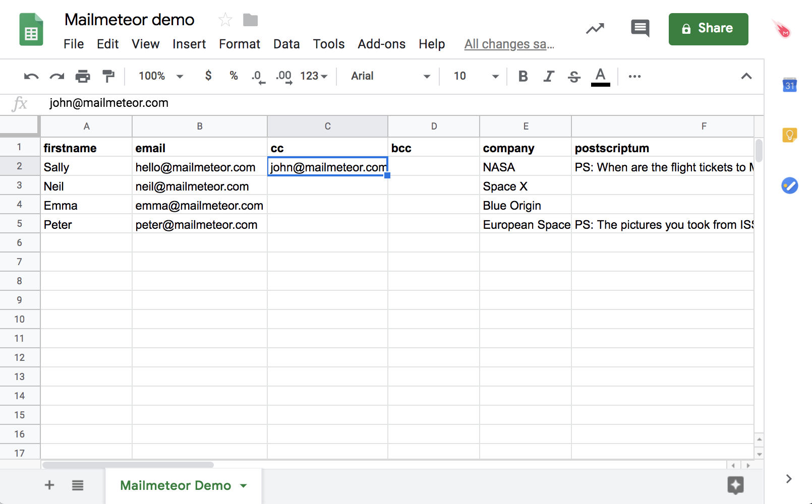Show all sheets list
The height and width of the screenshot is (504, 812).
[x=78, y=485]
